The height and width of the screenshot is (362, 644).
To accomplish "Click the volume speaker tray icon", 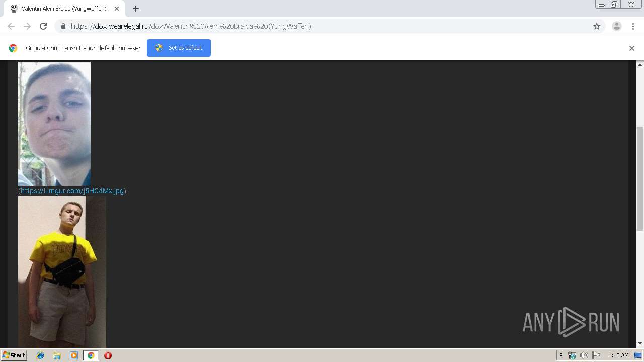I will tap(584, 355).
